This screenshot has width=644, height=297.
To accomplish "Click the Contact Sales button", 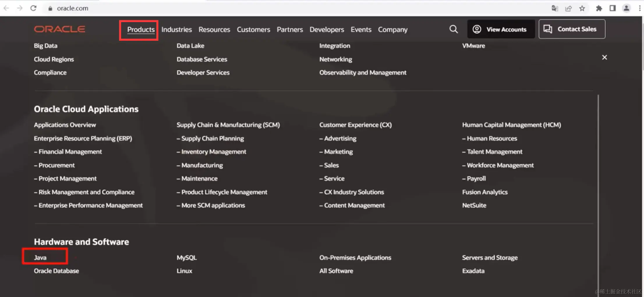I will [x=572, y=29].
